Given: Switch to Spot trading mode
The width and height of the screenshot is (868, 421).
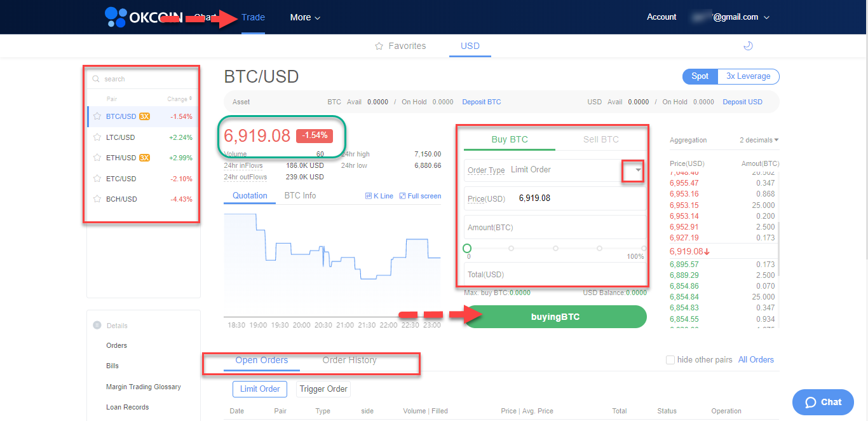Looking at the screenshot, I should (700, 76).
